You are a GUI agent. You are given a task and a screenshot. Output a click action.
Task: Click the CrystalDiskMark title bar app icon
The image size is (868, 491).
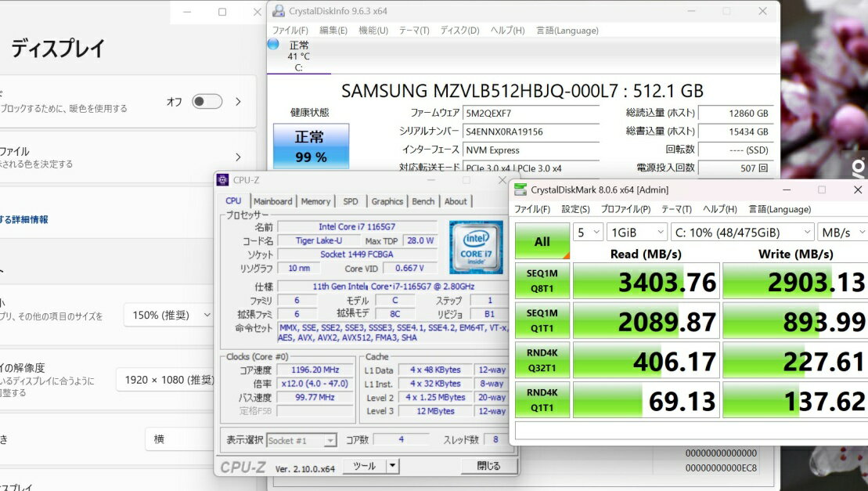tap(520, 190)
